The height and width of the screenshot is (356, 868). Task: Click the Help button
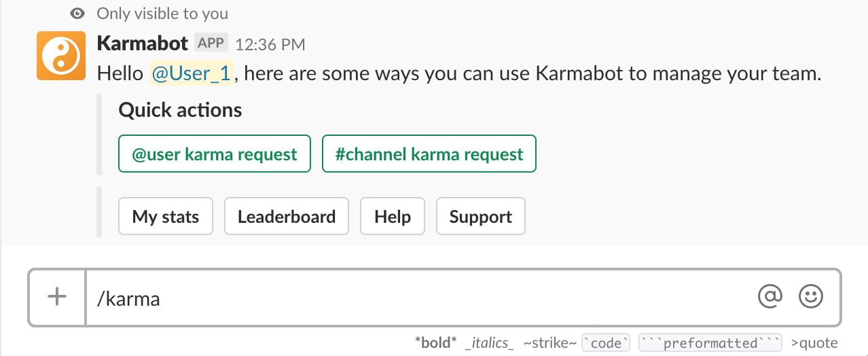pos(393,217)
